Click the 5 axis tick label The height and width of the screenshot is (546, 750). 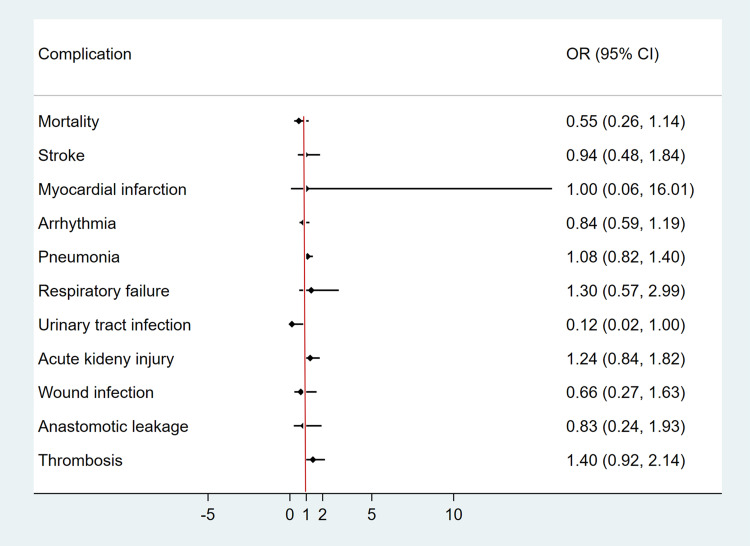(372, 515)
